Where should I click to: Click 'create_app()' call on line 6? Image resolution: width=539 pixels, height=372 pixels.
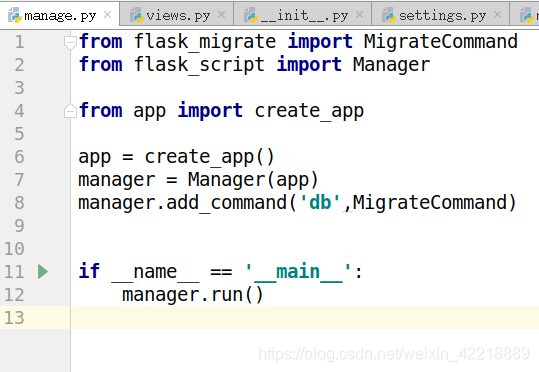pyautogui.click(x=209, y=157)
